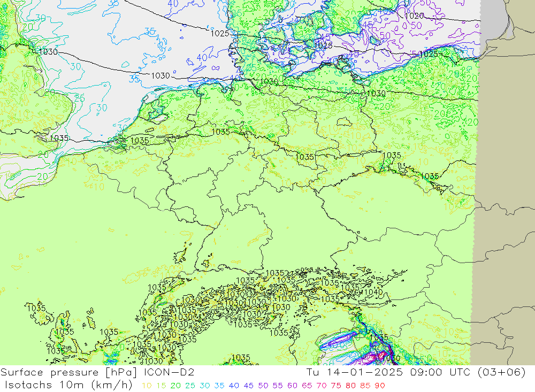The width and height of the screenshot is (535, 392).
Task: Select the blue 40 value in isotach legend
Action: (234, 386)
